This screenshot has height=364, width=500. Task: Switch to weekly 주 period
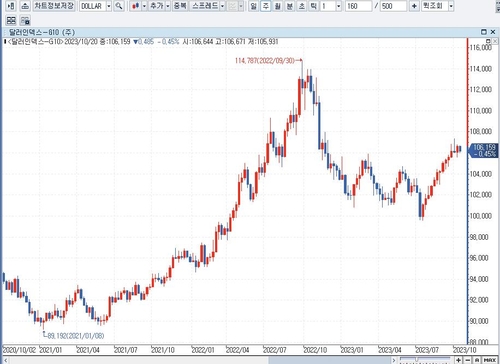coord(266,6)
